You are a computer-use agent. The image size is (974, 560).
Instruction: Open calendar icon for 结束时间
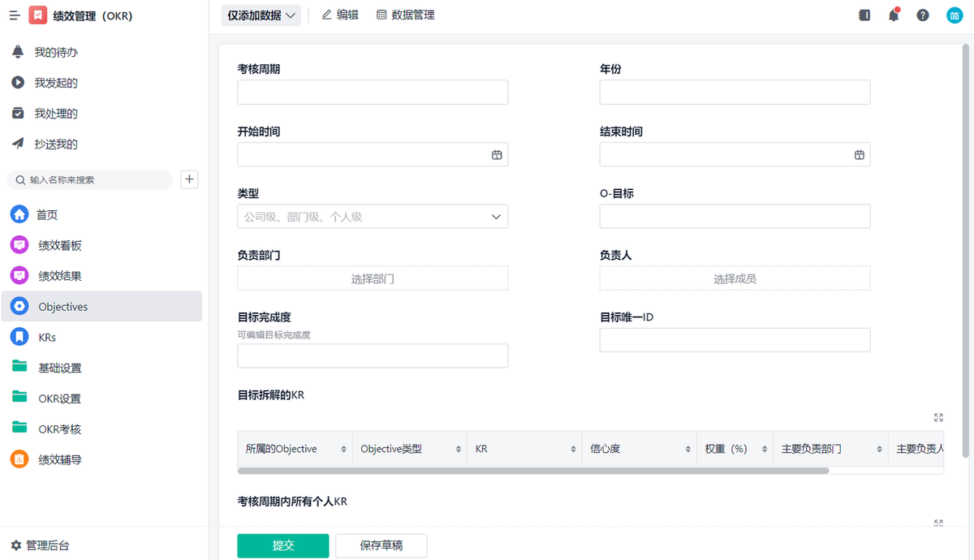859,154
